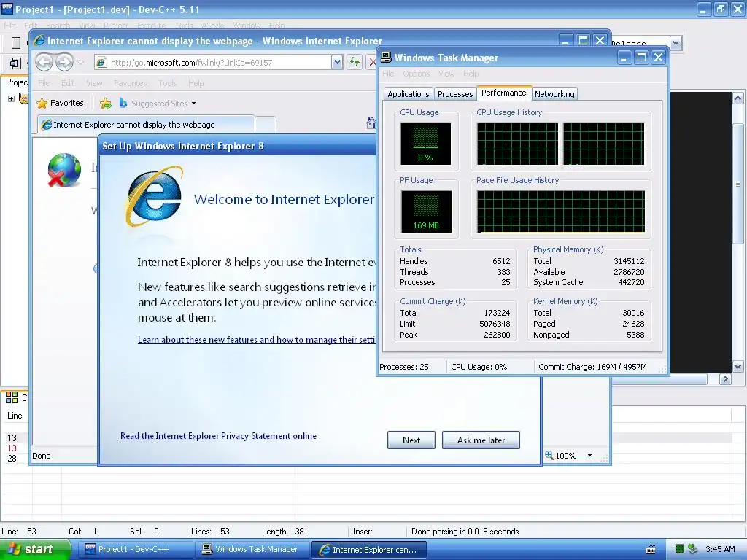Switch to the Processes tab in Task Manager

pos(455,94)
